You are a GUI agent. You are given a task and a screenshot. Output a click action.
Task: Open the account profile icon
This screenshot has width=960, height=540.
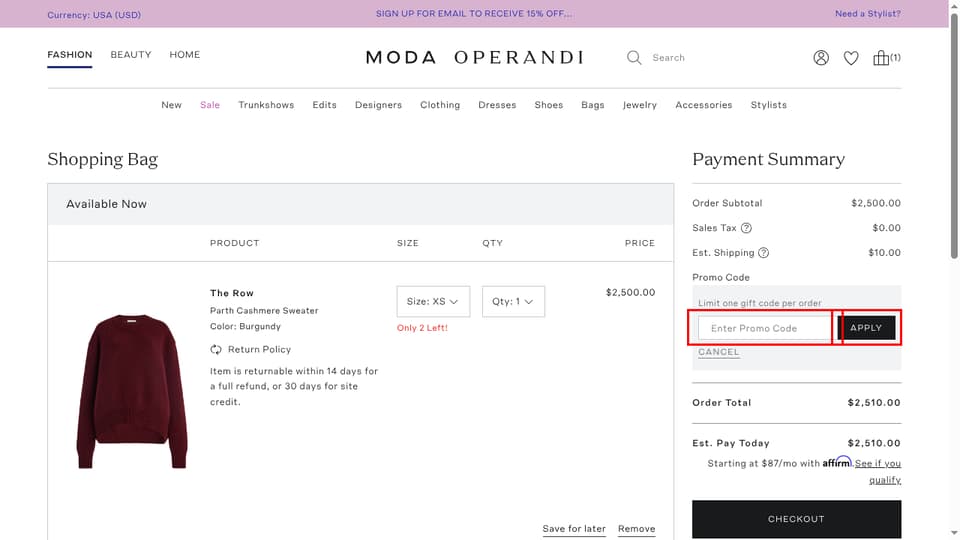(821, 58)
